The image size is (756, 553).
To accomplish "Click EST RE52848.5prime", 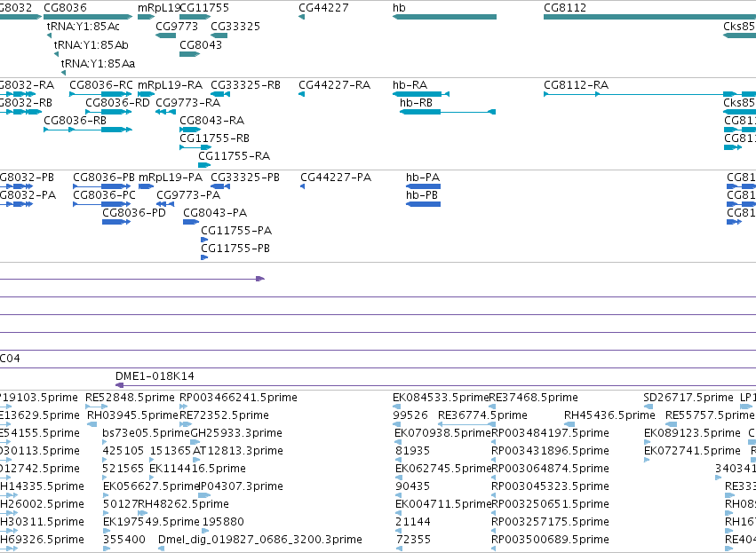I will tap(131, 398).
